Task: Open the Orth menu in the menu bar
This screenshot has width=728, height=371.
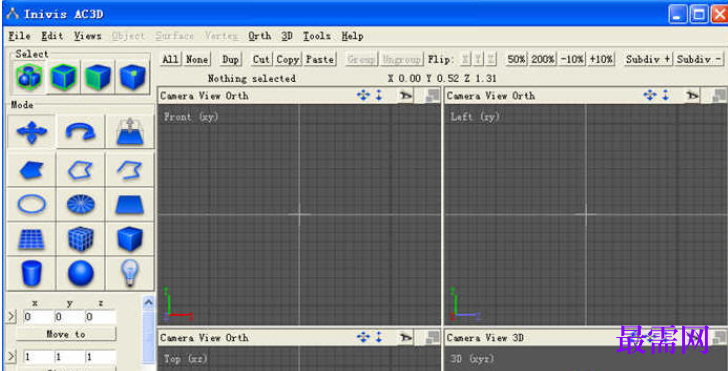Action: [260, 36]
